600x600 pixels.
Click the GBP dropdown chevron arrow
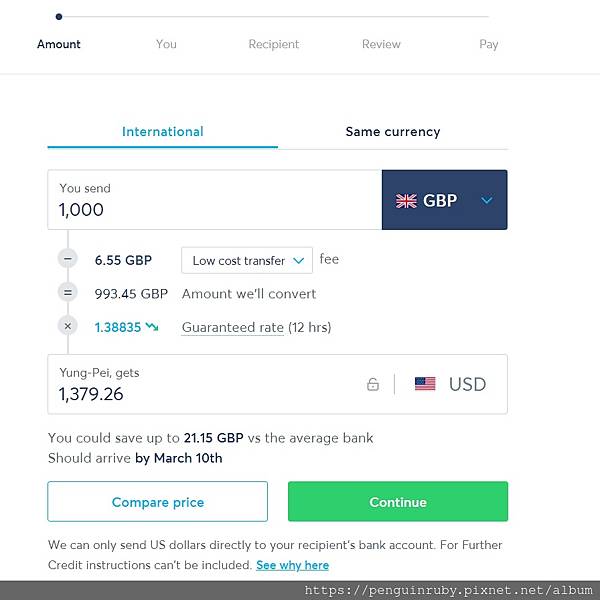pyautogui.click(x=487, y=201)
